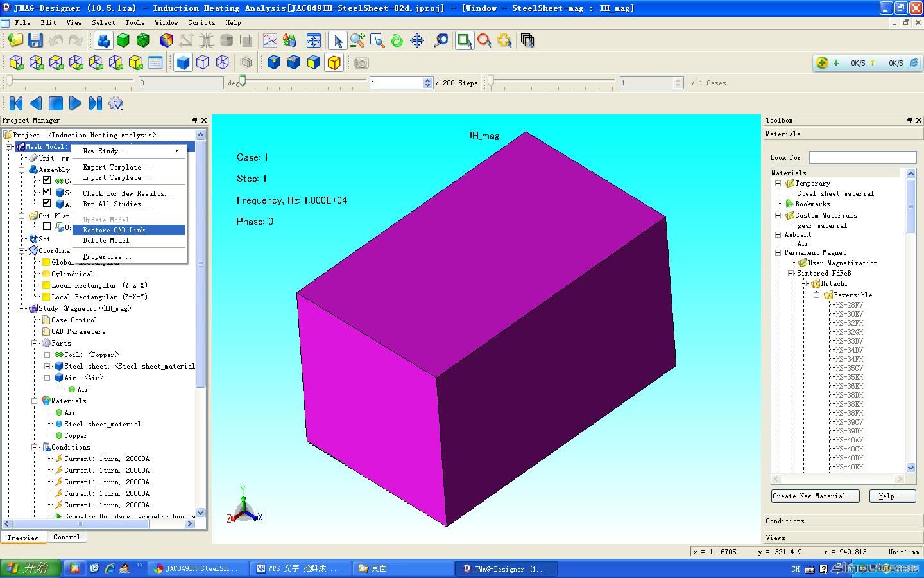924x578 pixels.
Task: Click the Help button in Toolbox
Action: coord(893,496)
